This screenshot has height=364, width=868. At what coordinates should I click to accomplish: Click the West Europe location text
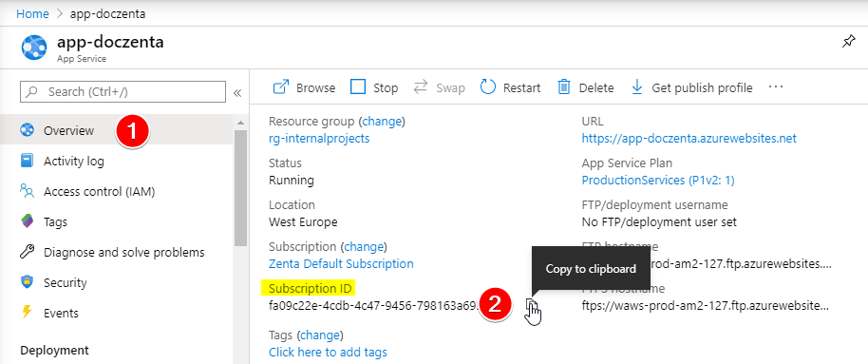click(303, 222)
